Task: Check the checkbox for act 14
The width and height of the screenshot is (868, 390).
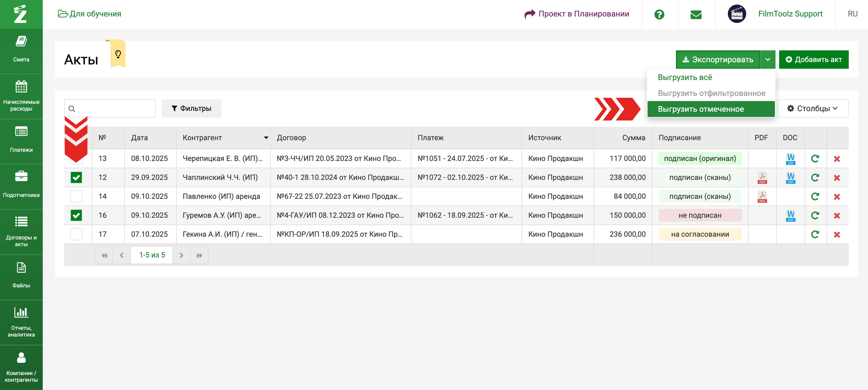Action: (76, 196)
